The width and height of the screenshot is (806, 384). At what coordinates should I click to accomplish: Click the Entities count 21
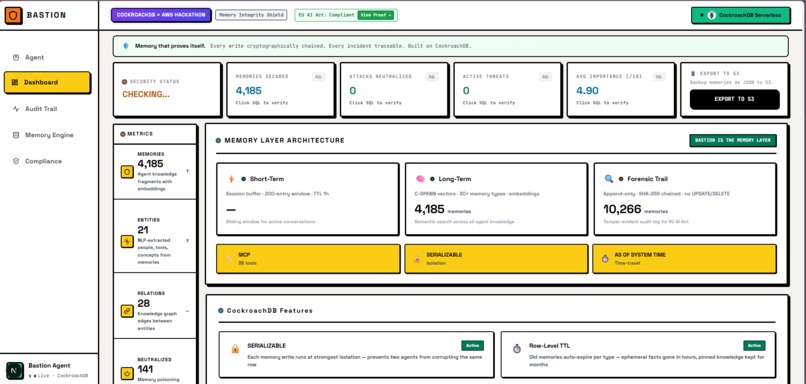point(142,230)
